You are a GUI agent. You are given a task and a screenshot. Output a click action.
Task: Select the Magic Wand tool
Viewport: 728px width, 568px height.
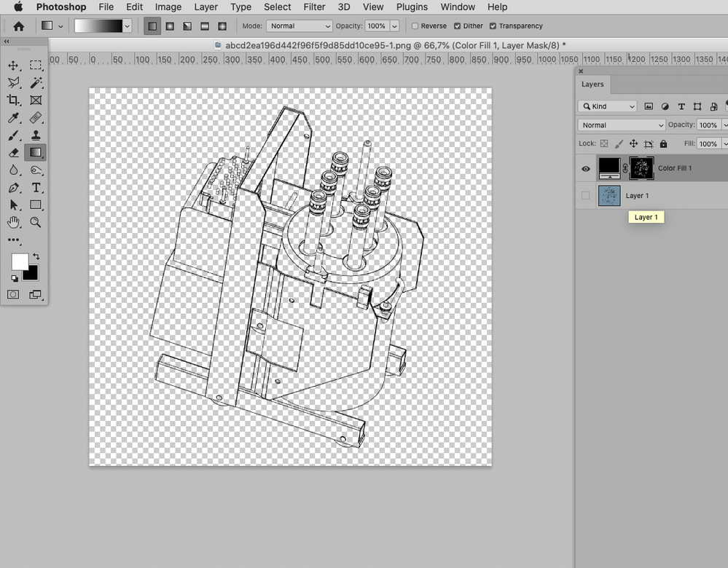36,83
